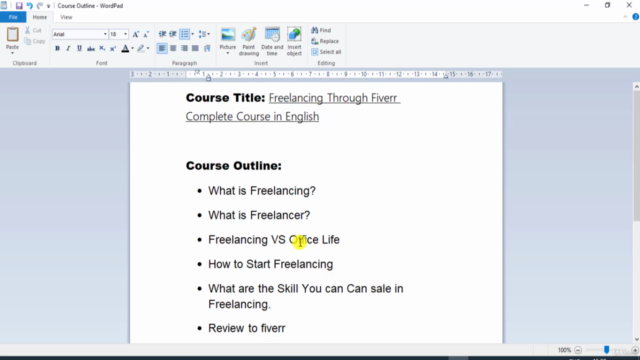
Task: Select Justify alignment
Action: tap(195, 49)
